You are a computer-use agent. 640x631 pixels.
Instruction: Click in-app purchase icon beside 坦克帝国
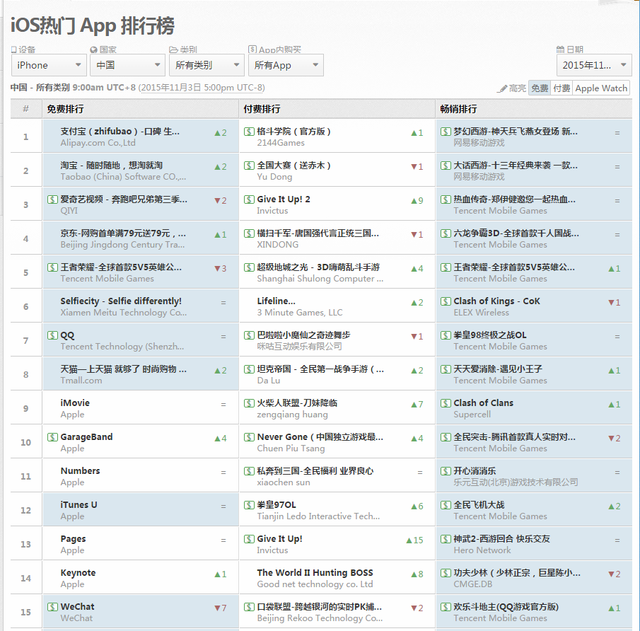pos(249,369)
